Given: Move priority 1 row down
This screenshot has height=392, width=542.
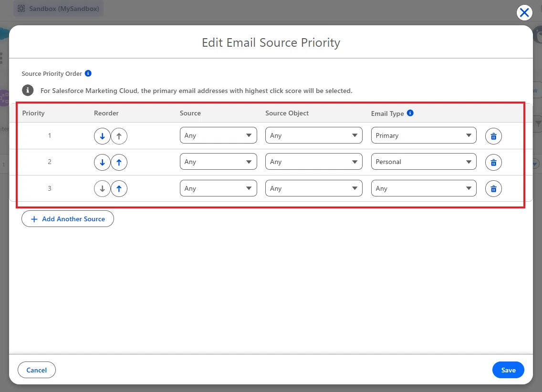Looking at the screenshot, I should pos(102,136).
